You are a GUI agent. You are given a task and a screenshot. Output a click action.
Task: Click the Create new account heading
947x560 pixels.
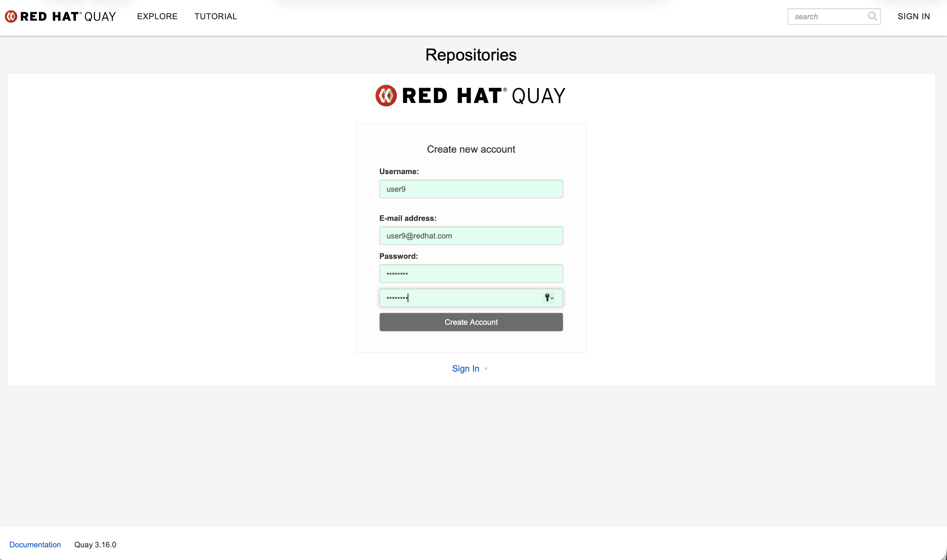click(470, 149)
